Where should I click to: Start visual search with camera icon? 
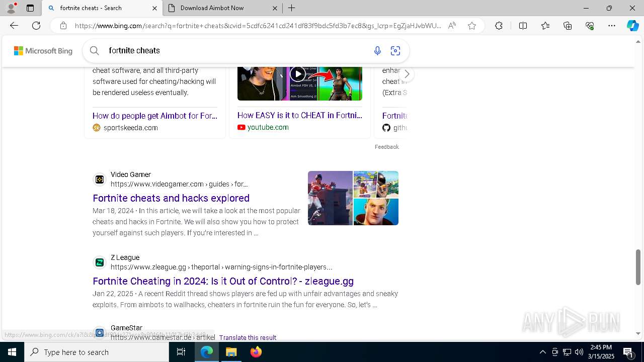point(395,50)
